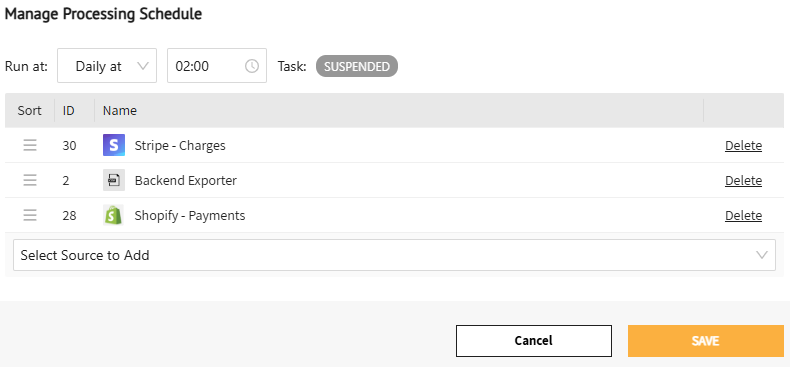Viewport: 790px width, 367px height.
Task: Grab the sort handle for Stripe - Charges
Action: [30, 145]
